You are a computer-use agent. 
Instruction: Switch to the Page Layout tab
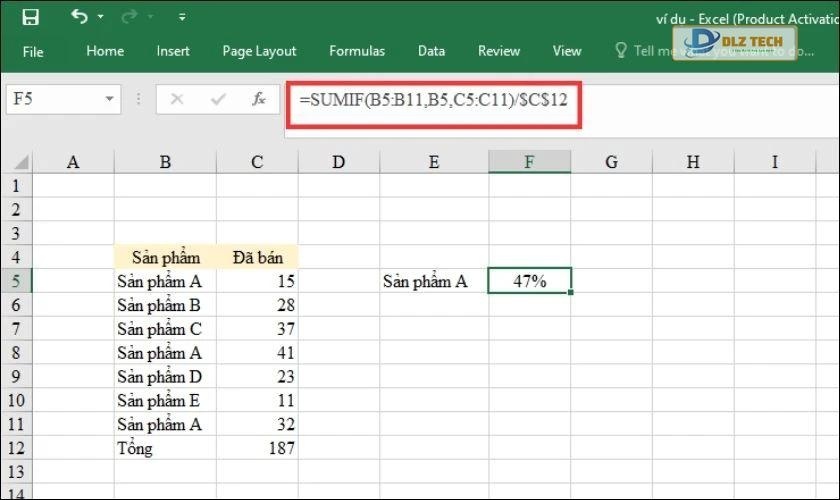point(259,51)
